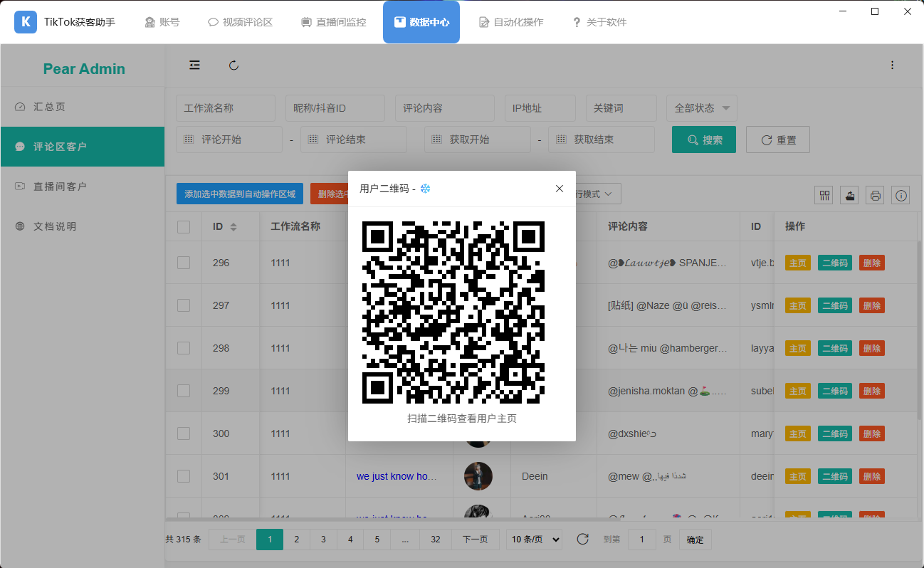Click the refresh icon in header

click(x=233, y=65)
